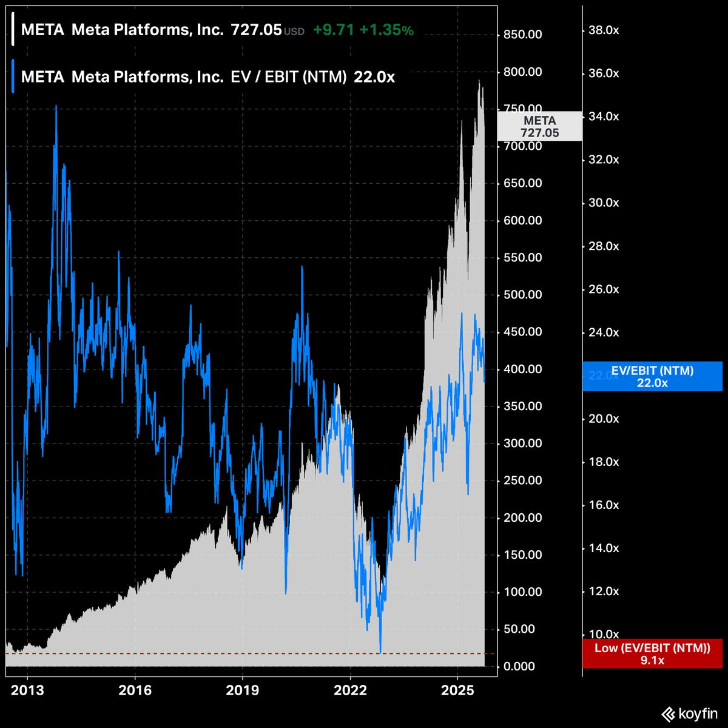Click the 2022 label on time axis
The image size is (728, 728).
350,690
